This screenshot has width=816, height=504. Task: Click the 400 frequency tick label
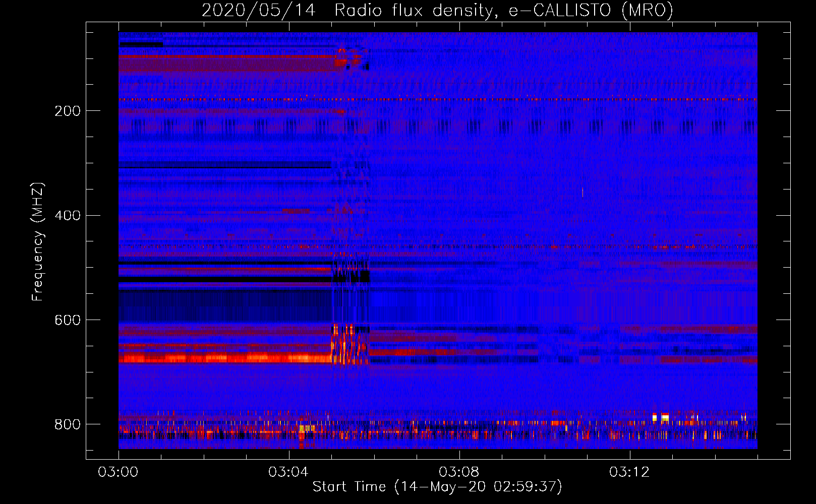point(68,216)
